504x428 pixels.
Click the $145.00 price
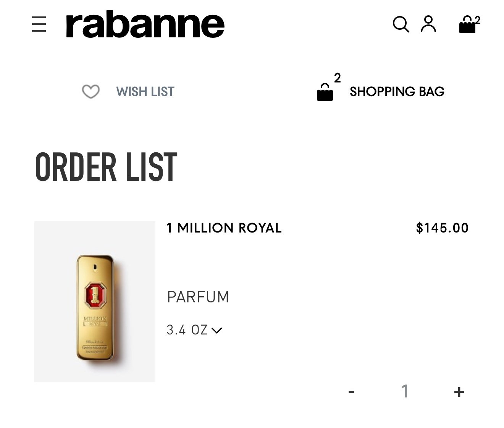442,228
